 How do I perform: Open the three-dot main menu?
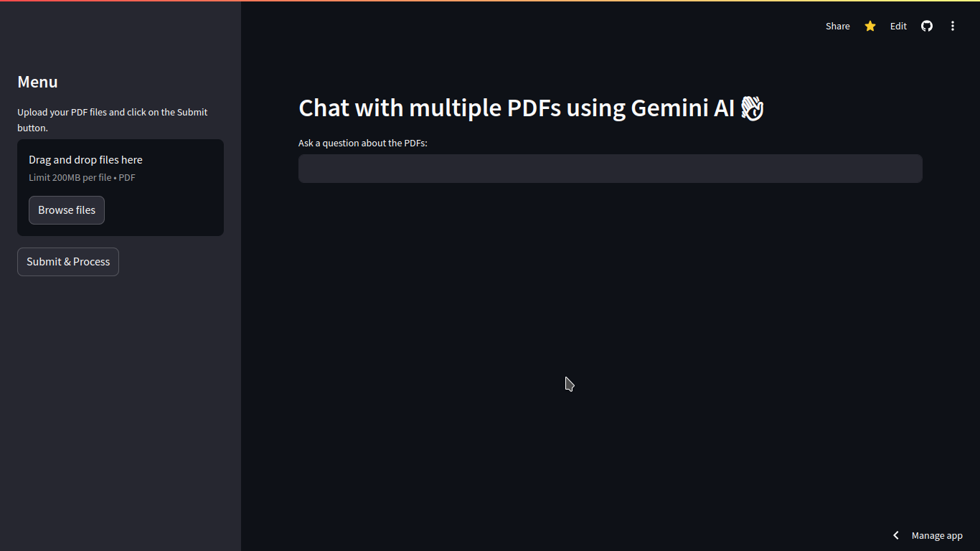click(x=953, y=26)
